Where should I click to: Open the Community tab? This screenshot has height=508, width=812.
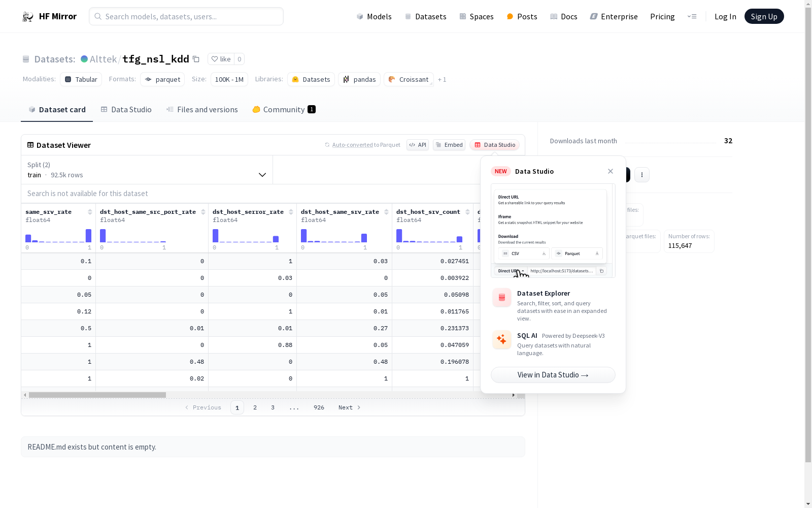click(x=284, y=110)
